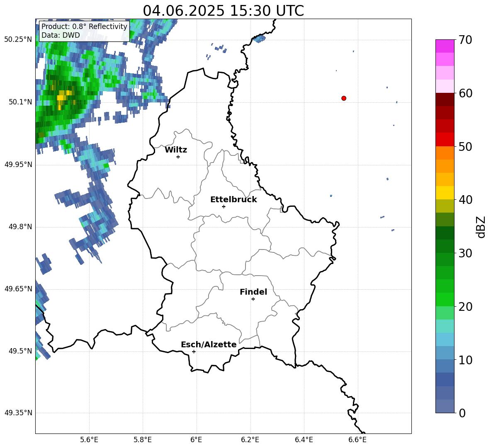Image resolution: width=491 pixels, height=448 pixels.
Task: Click the Esch/Alzette city label
Action: [x=209, y=344]
